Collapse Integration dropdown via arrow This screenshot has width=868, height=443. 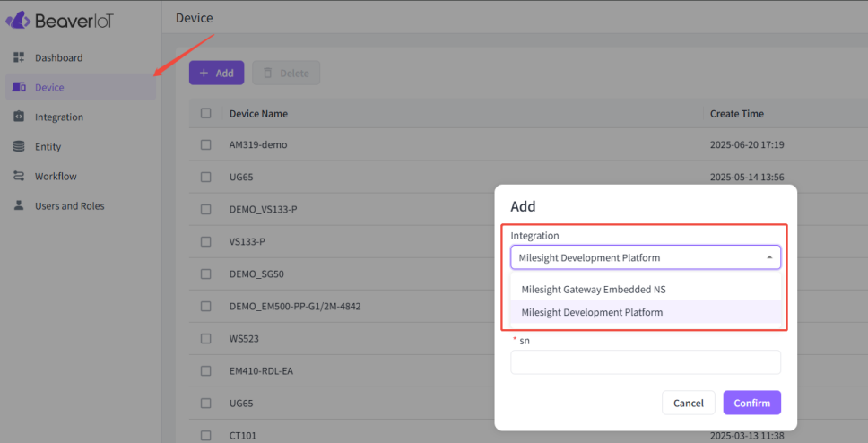tap(769, 257)
